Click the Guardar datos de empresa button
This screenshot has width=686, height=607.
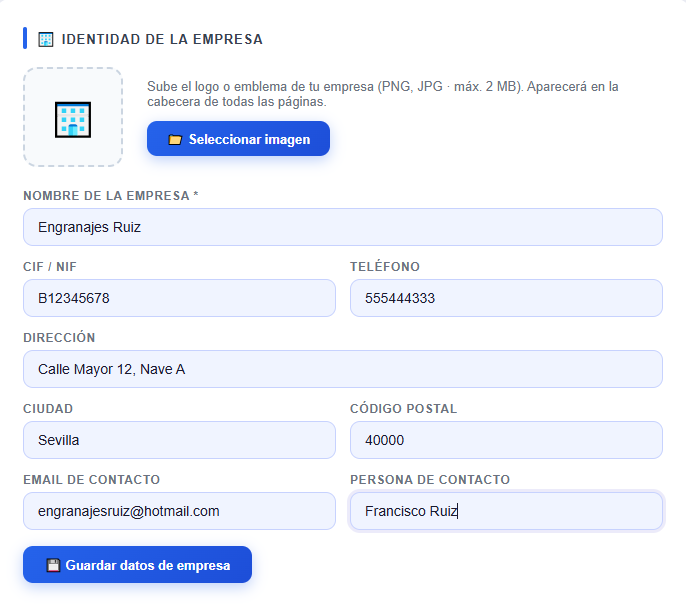pos(137,565)
